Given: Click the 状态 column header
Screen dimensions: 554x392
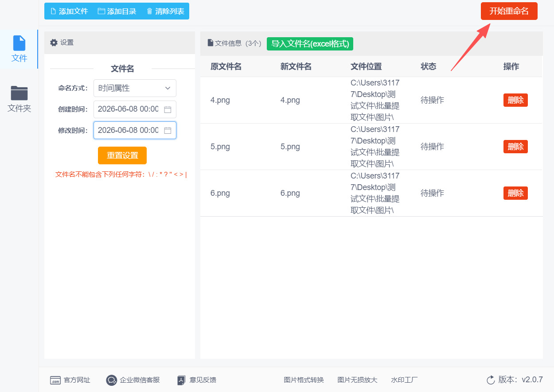Looking at the screenshot, I should [x=429, y=66].
